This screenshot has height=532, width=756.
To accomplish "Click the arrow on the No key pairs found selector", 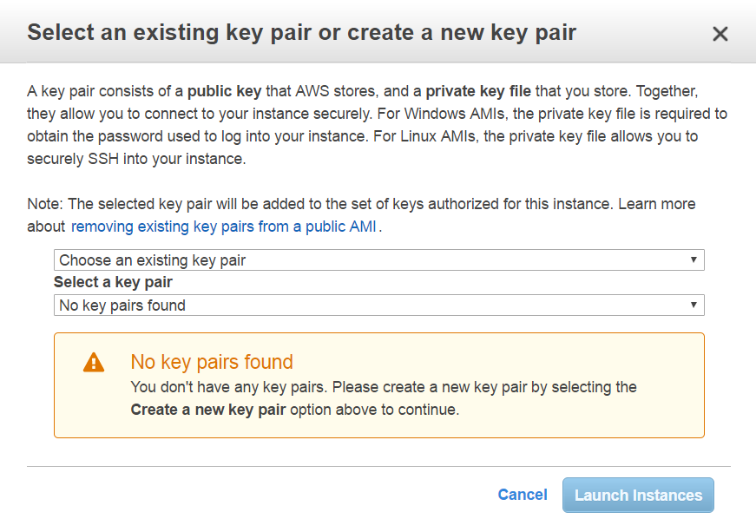I will pyautogui.click(x=694, y=305).
